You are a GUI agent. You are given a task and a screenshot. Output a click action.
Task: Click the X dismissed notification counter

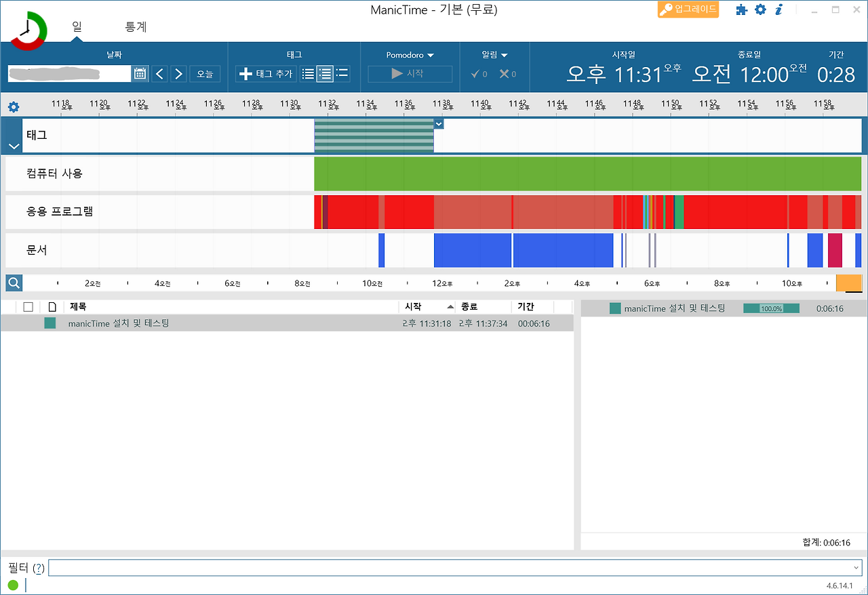(508, 74)
